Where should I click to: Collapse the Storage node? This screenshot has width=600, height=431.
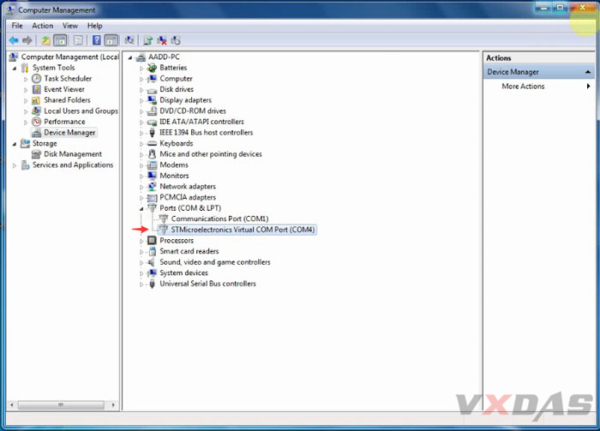pyautogui.click(x=15, y=144)
